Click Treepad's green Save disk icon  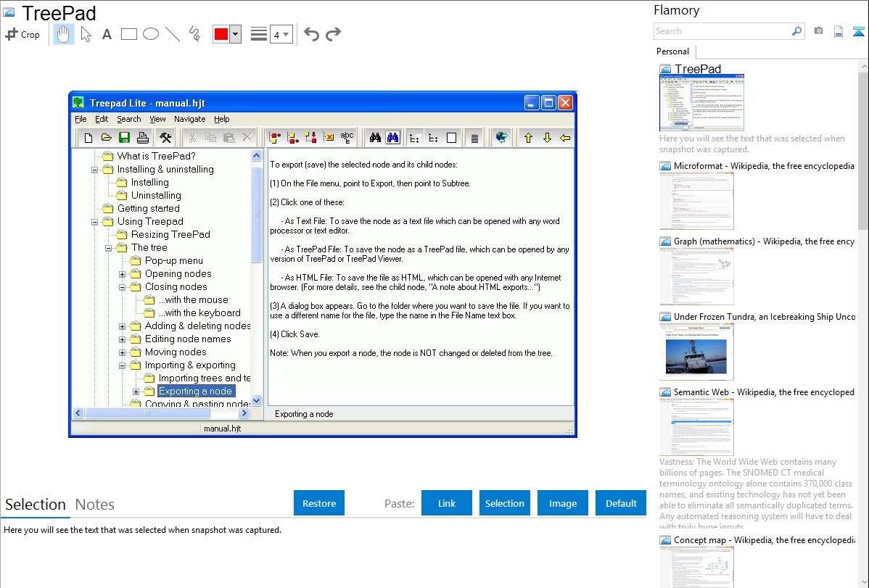(x=124, y=138)
